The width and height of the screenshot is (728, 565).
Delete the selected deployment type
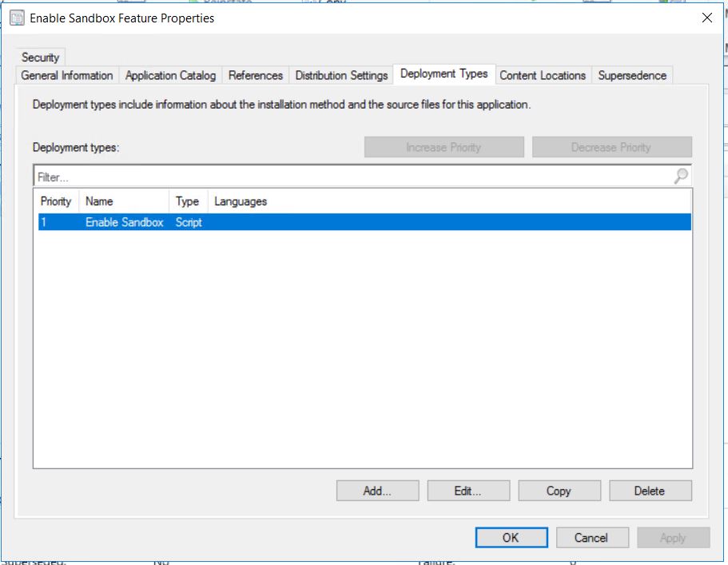coord(650,491)
